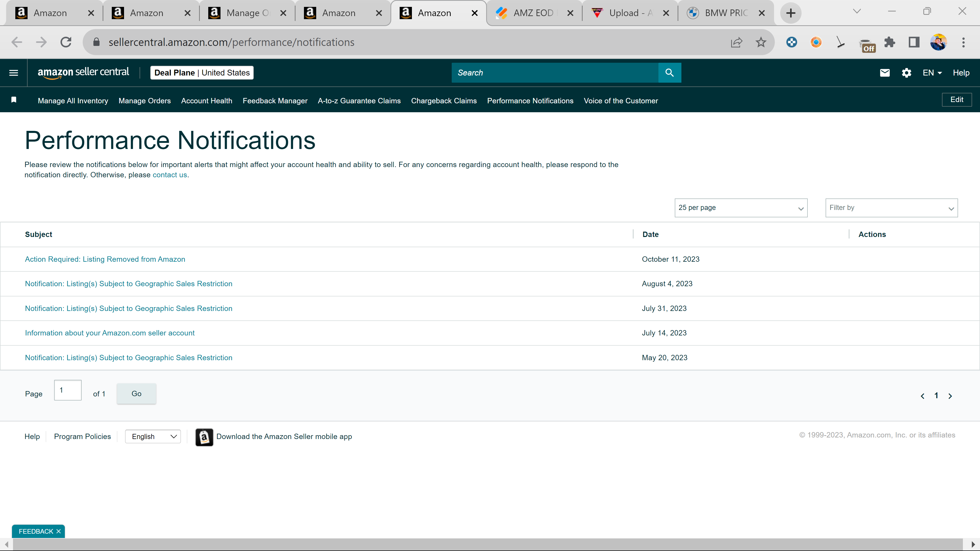The image size is (980, 551).
Task: Click the Edit button in navigation bar
Action: 957,100
